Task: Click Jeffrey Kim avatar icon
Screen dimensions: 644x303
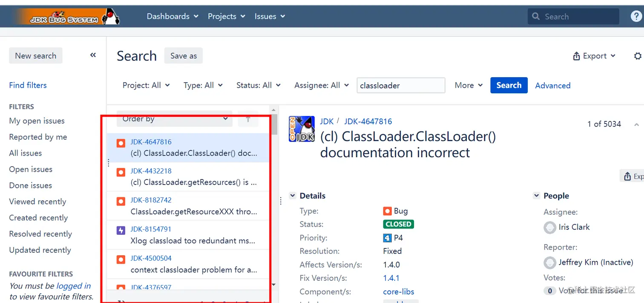Action: point(550,263)
